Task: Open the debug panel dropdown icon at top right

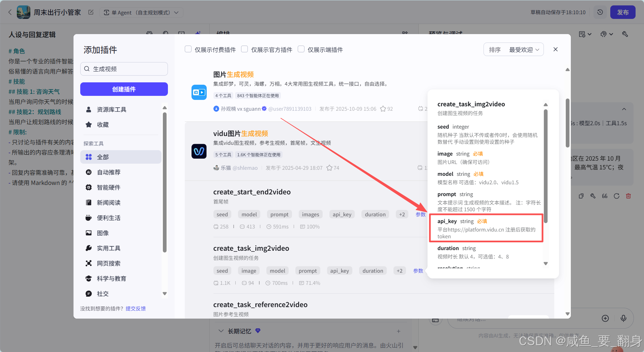Action: [585, 34]
